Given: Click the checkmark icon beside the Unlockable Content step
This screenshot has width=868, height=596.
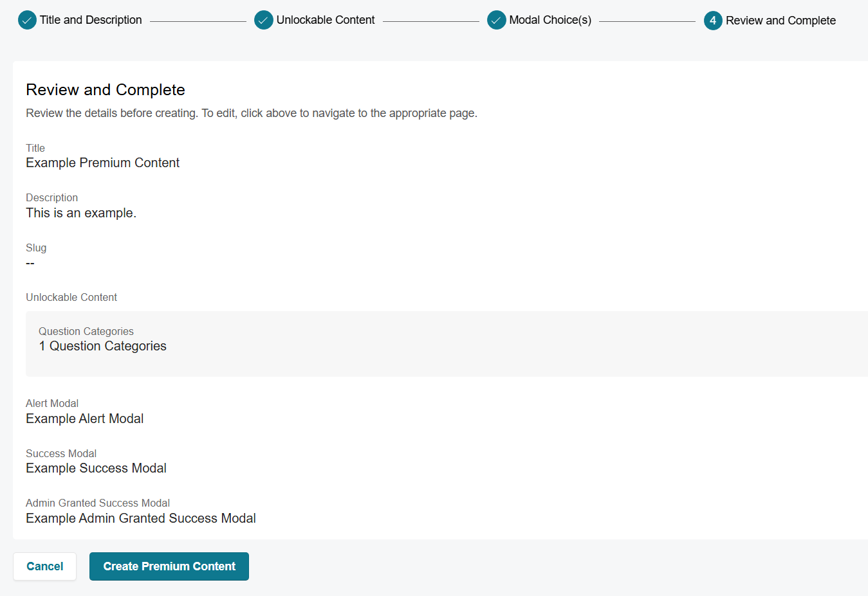Looking at the screenshot, I should [264, 21].
